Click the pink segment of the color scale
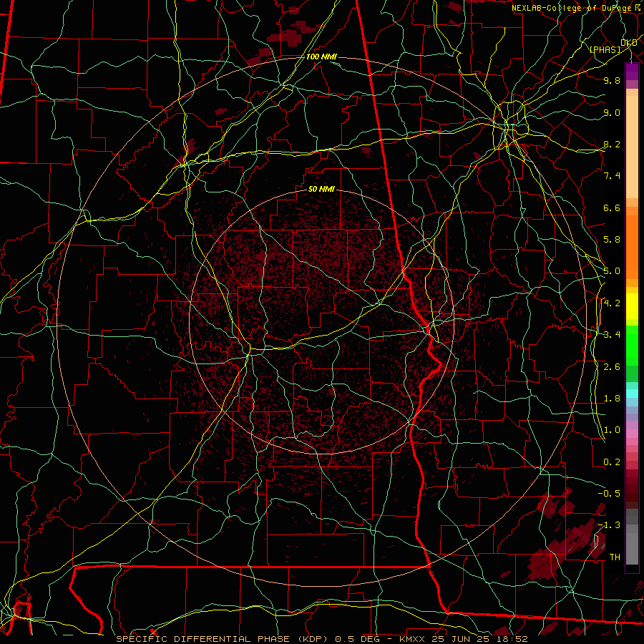644x644 pixels. (x=632, y=434)
